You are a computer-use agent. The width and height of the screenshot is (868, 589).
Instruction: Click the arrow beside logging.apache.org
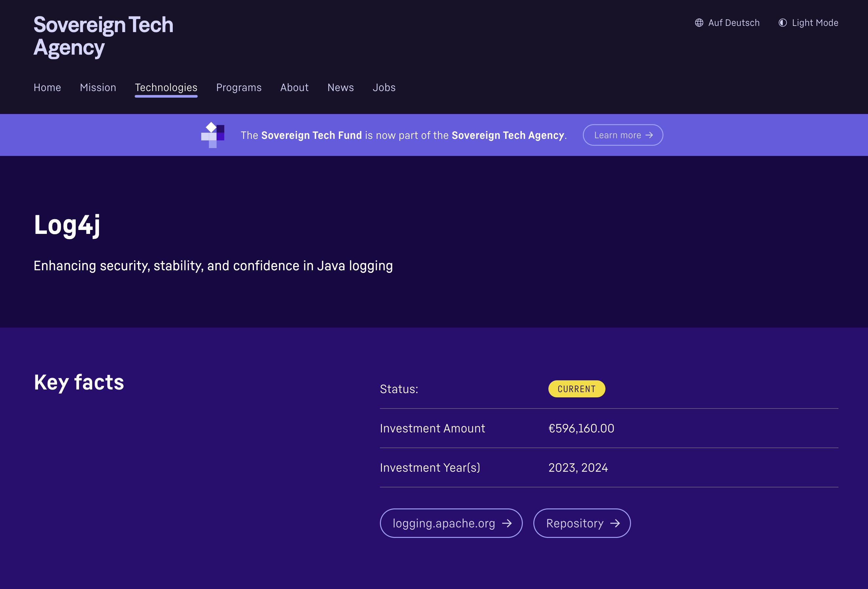click(x=507, y=523)
